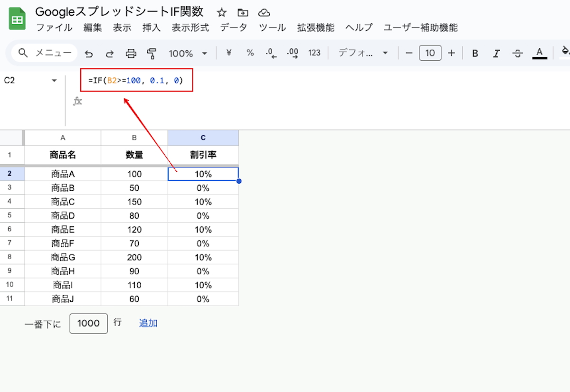Open the 挿入 menu
570x392 pixels.
click(152, 28)
